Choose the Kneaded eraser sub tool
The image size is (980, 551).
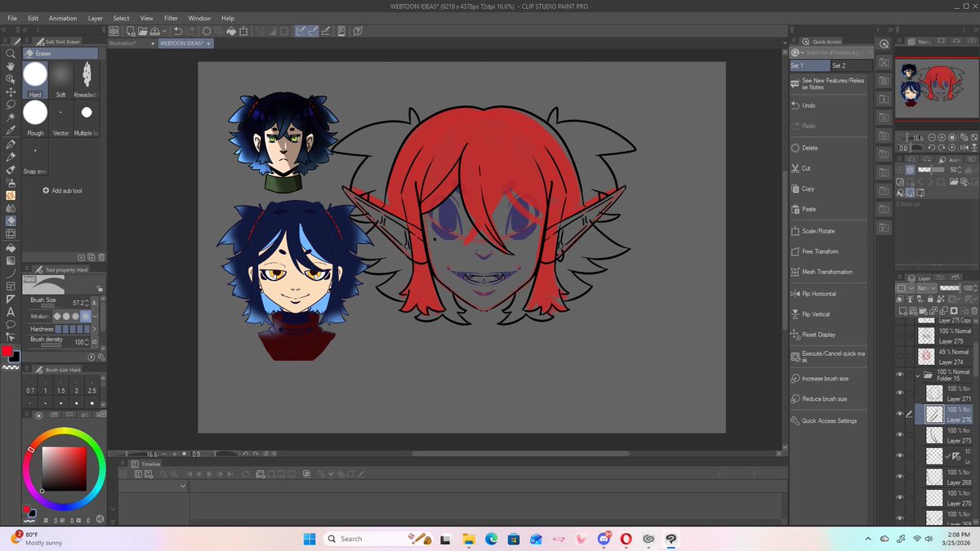(86, 80)
